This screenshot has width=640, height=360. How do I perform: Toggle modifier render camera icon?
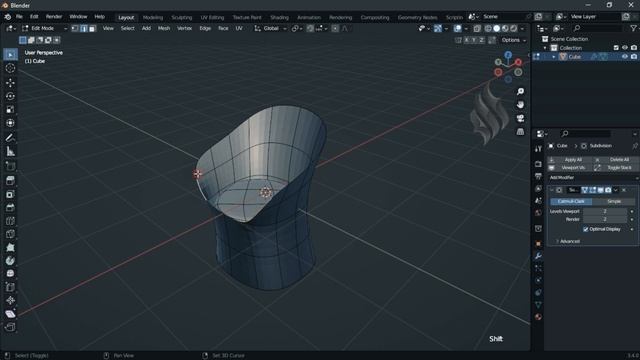(x=608, y=190)
